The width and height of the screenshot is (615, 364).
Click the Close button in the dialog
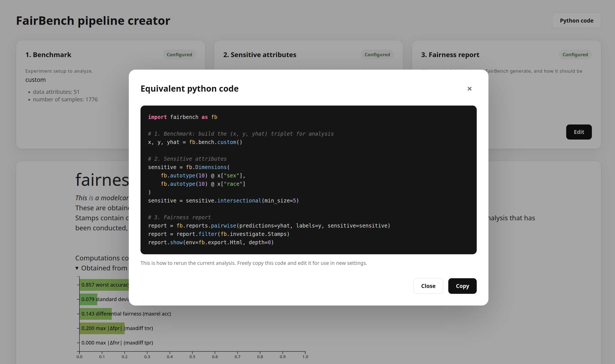click(x=428, y=286)
